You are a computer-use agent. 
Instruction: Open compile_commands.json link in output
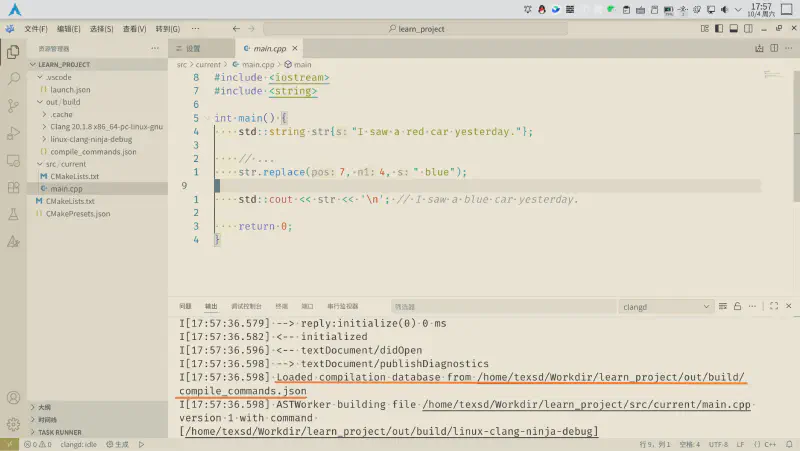click(x=243, y=391)
